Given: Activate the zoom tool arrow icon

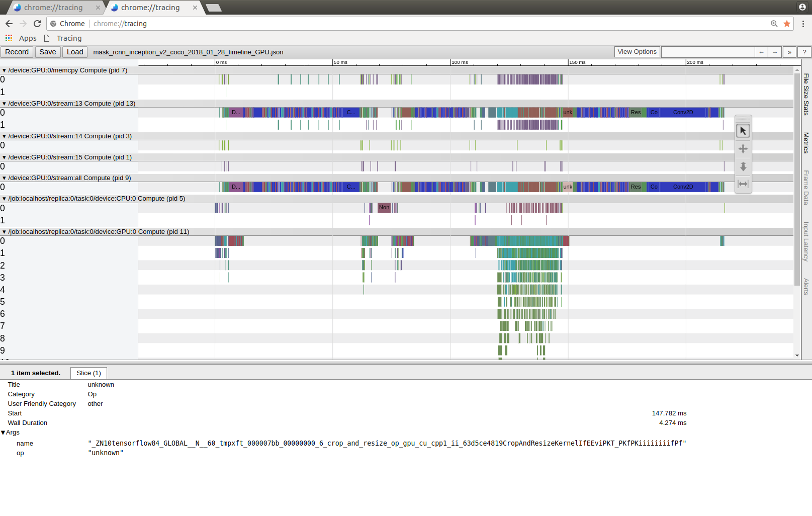Looking at the screenshot, I should click(x=743, y=166).
